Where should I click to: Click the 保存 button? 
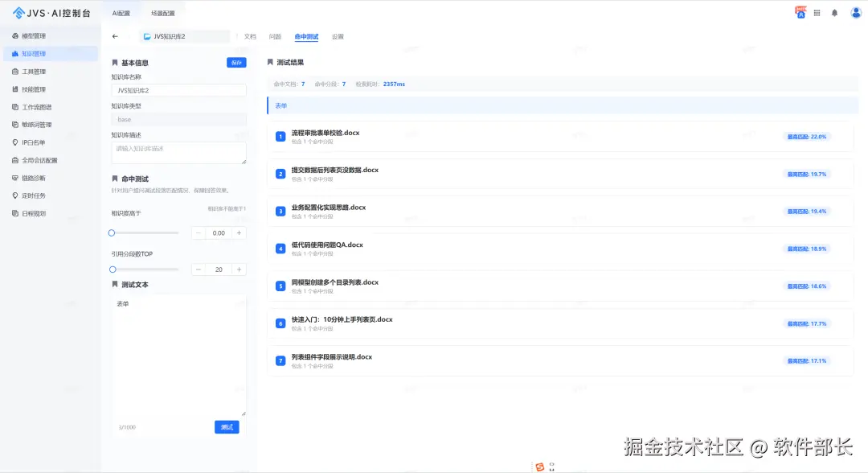tap(236, 63)
